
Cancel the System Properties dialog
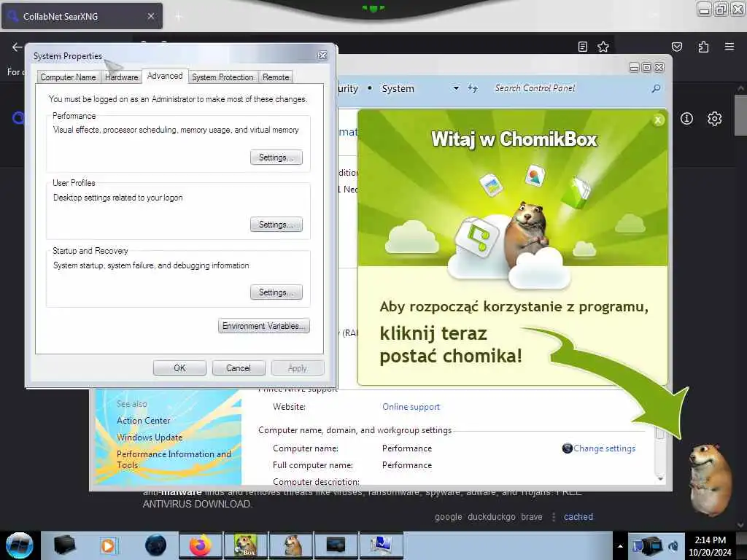point(239,368)
